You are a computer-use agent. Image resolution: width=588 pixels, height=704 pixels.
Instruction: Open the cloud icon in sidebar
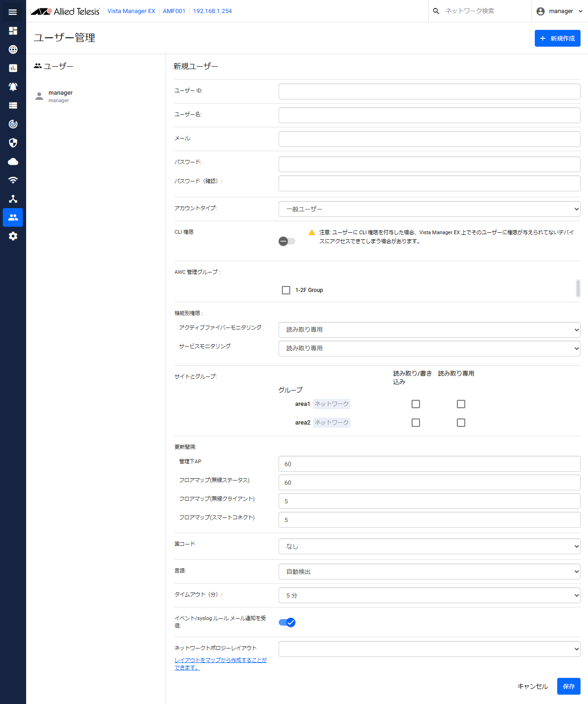[13, 161]
